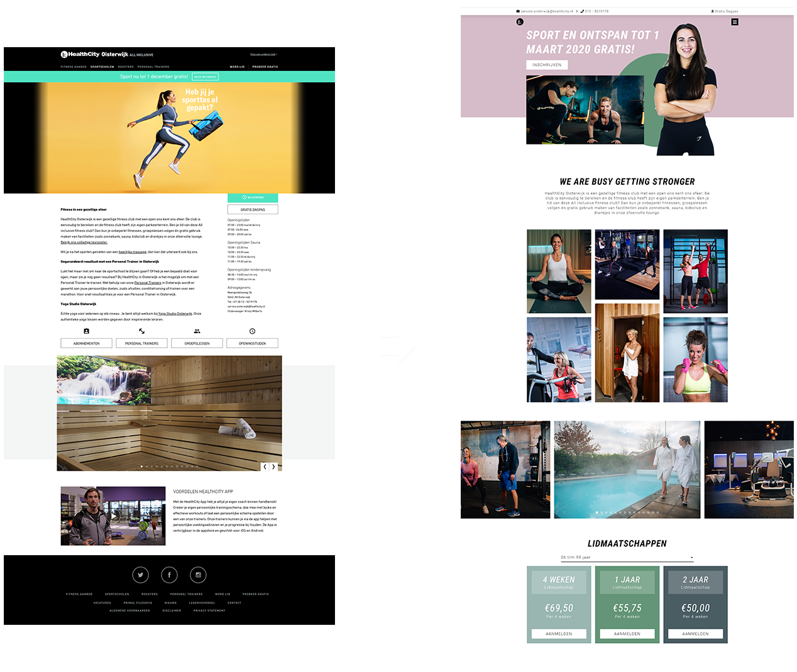Expand the '26 t/m 59 jaar' age dropdown
The height and width of the screenshot is (672, 797).
[627, 558]
